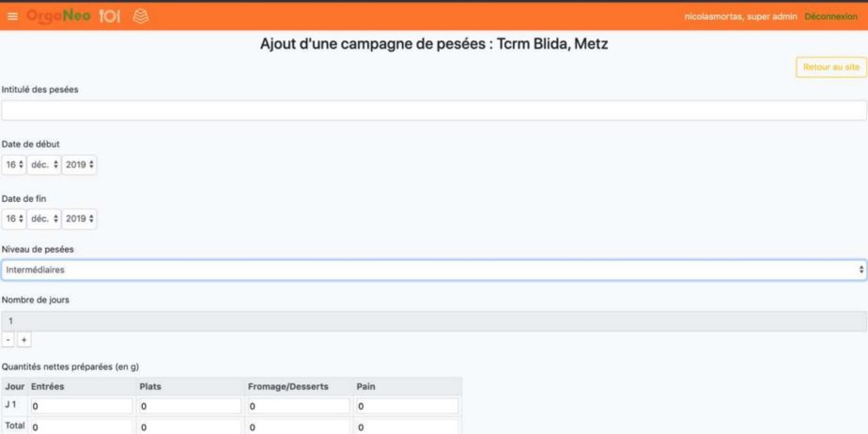Screen dimensions: 868x434
Task: Open the start date year dropdown
Action: click(79, 164)
